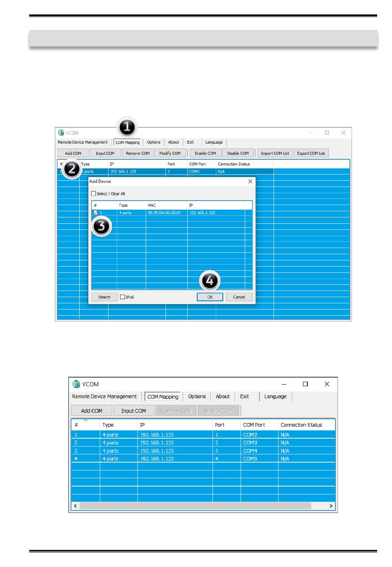Click the MAC column header in Add Device
The image size is (392, 567).
[x=167, y=205]
